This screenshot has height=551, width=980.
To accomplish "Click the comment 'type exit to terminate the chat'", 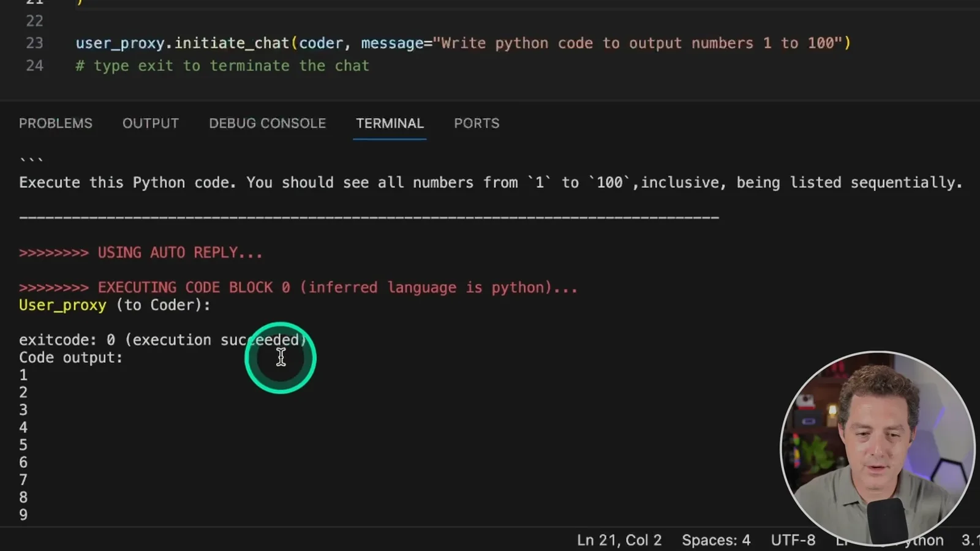I will (x=223, y=66).
